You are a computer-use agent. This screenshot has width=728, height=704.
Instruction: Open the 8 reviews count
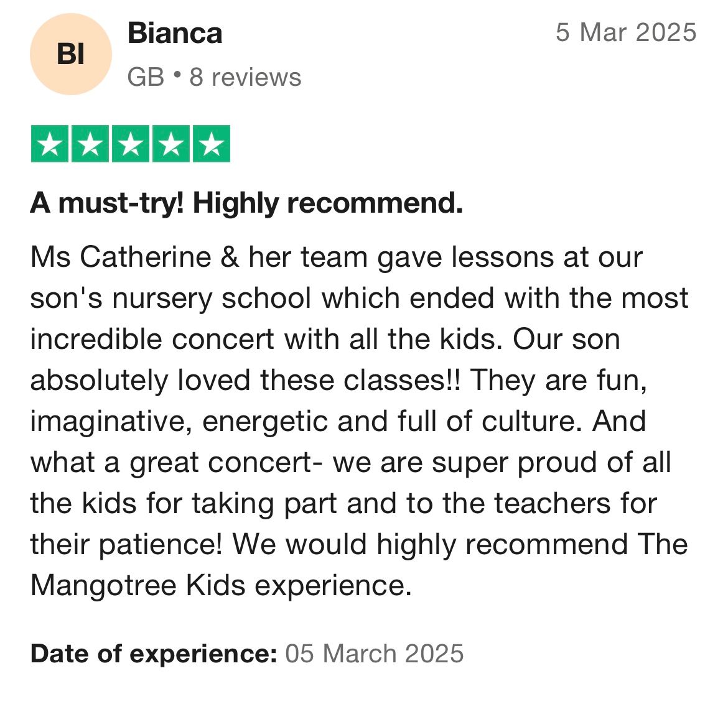(245, 77)
